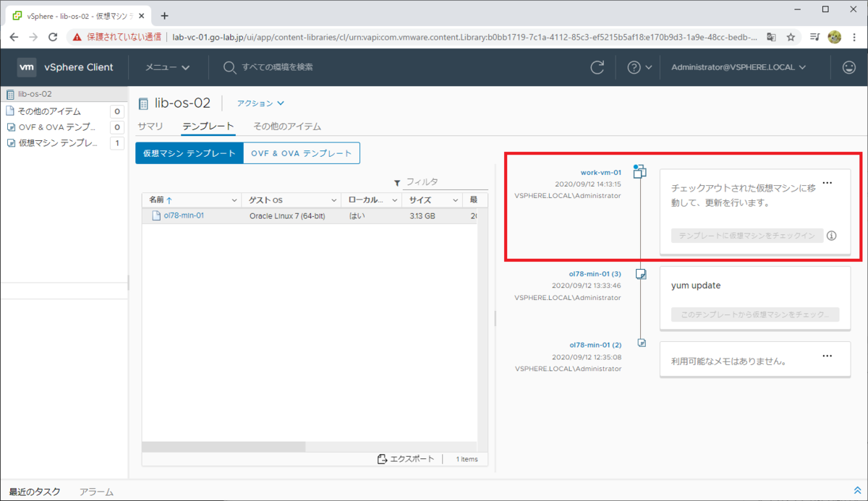The width and height of the screenshot is (868, 501).
Task: Click the yum update note text
Action: (x=696, y=286)
